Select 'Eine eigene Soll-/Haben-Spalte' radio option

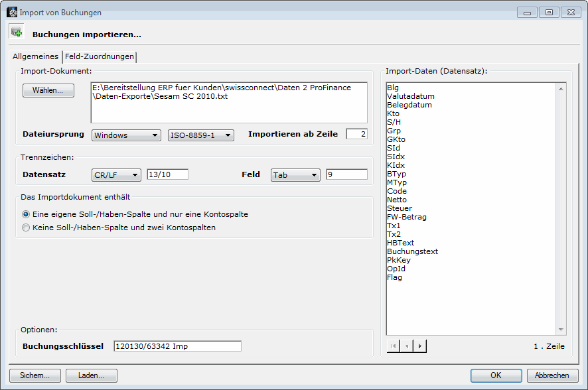(26, 214)
